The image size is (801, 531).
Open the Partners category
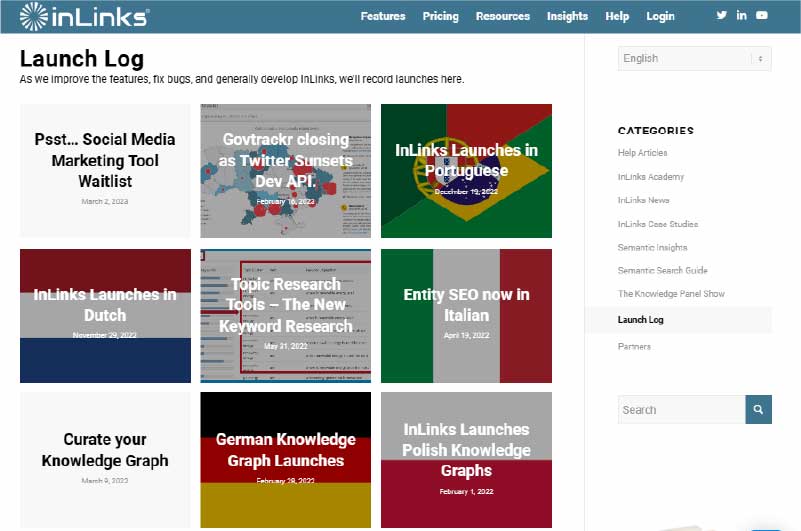pos(634,347)
